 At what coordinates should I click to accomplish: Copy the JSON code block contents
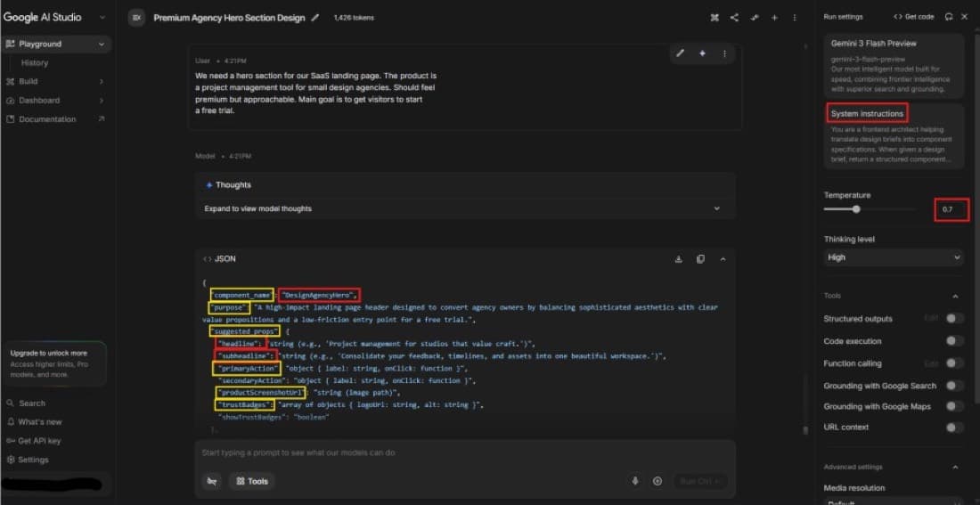click(700, 259)
